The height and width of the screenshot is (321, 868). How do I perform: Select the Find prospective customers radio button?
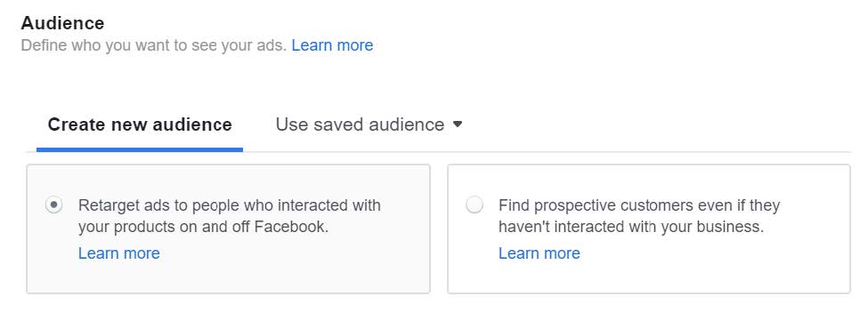pyautogui.click(x=475, y=205)
